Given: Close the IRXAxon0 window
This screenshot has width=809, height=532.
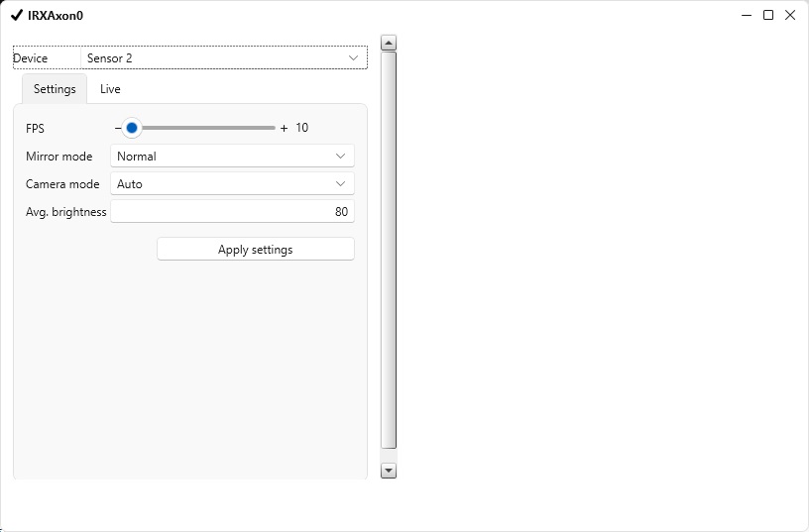Looking at the screenshot, I should coord(790,15).
